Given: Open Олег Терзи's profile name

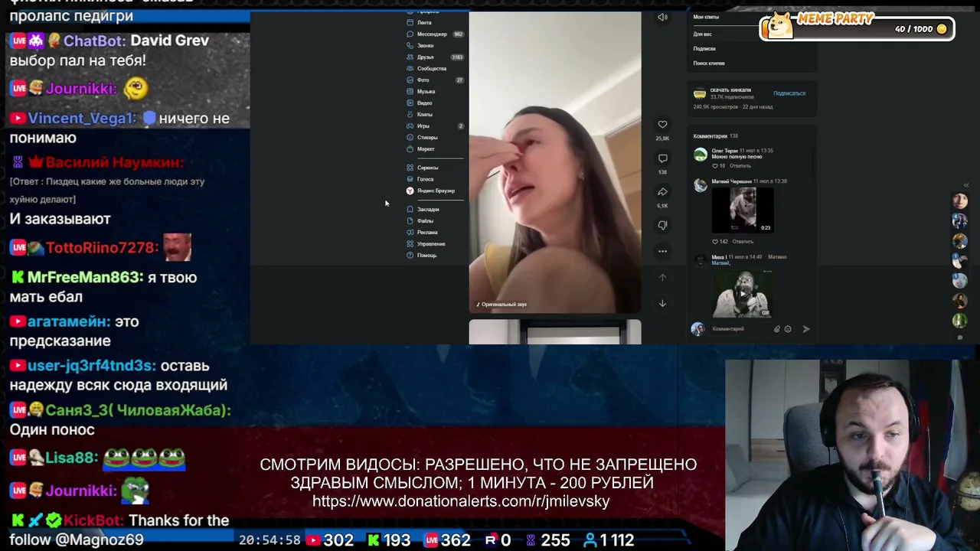Looking at the screenshot, I should click(x=724, y=151).
